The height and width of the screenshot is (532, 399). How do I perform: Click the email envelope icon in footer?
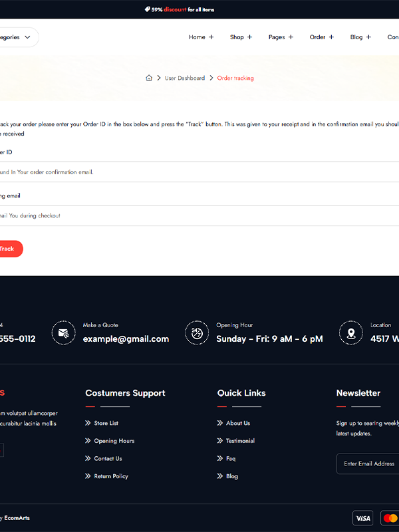(63, 332)
